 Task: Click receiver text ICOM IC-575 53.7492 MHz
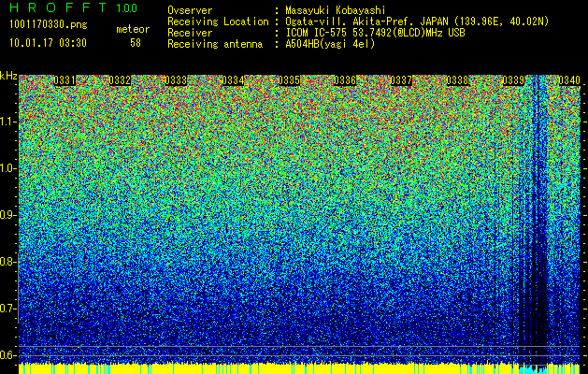[376, 33]
